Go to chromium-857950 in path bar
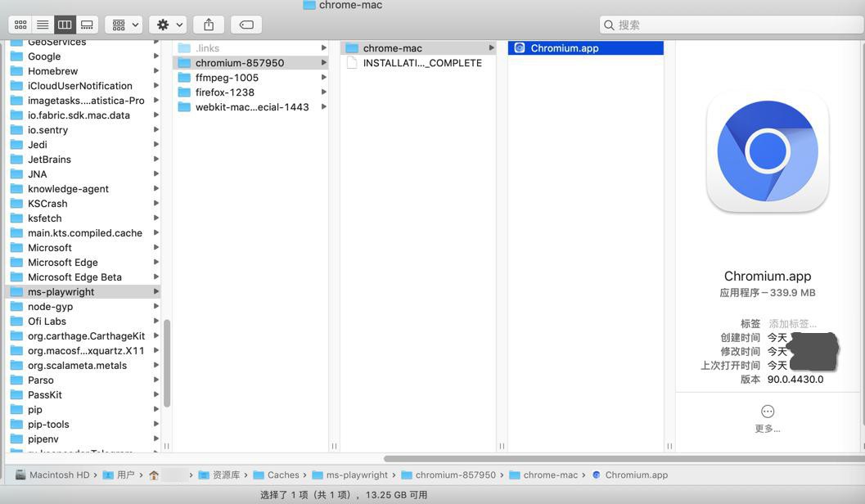Image resolution: width=865 pixels, height=504 pixels. point(448,475)
